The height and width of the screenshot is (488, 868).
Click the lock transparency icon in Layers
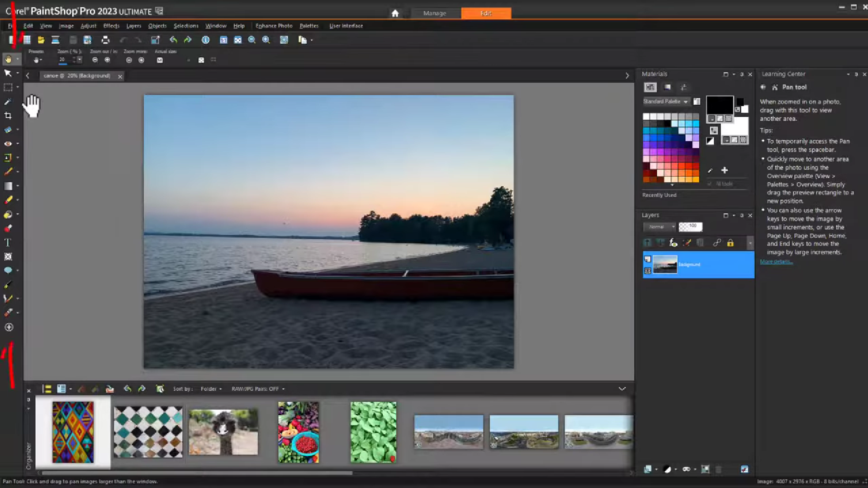[730, 243]
